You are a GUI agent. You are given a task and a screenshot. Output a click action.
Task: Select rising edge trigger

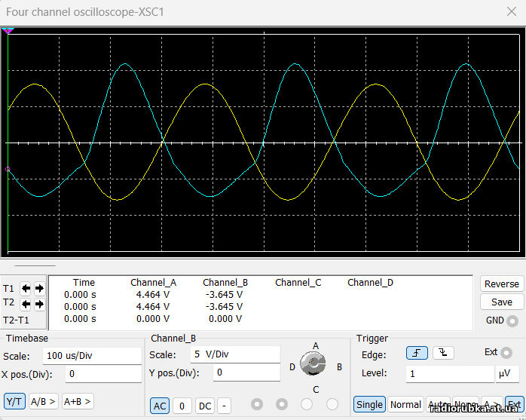417,353
